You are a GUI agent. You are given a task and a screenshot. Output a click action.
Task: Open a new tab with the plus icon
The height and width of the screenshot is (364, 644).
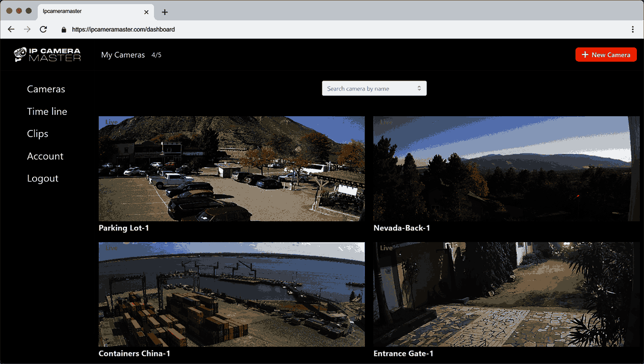pos(164,11)
